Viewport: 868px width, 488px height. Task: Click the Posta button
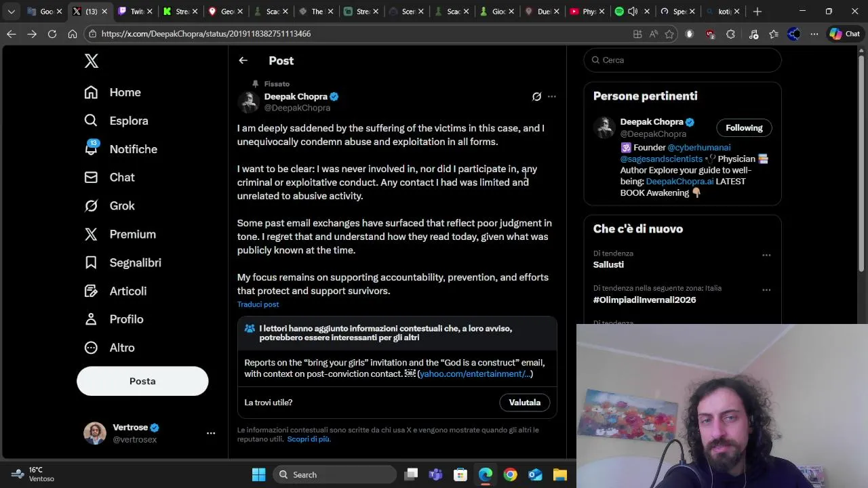pyautogui.click(x=142, y=381)
